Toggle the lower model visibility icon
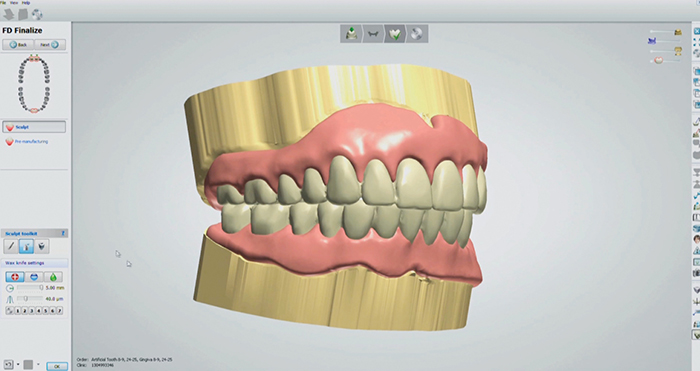 click(679, 51)
